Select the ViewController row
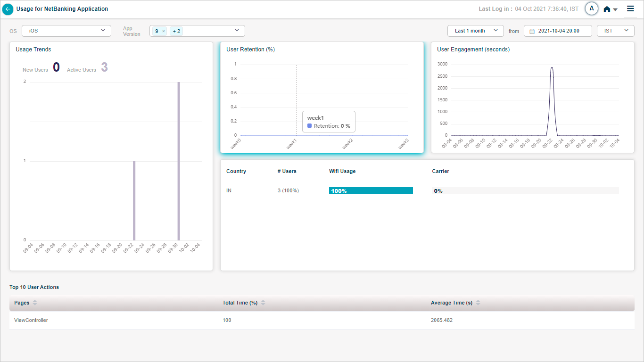Image resolution: width=644 pixels, height=362 pixels. coord(322,320)
